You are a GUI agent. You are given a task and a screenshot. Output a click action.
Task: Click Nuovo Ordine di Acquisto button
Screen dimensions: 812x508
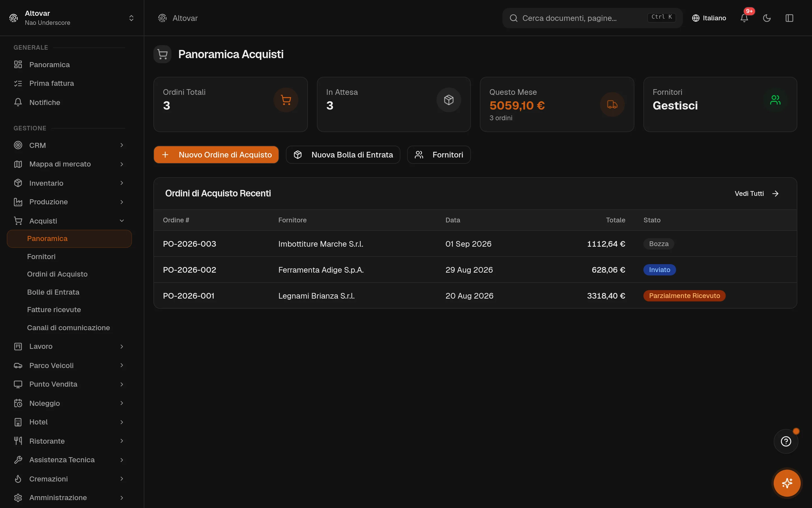coord(216,155)
